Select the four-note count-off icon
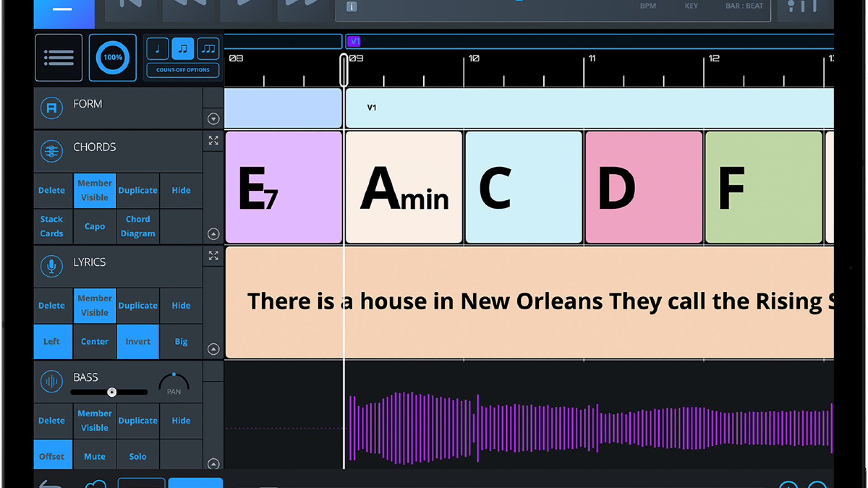868x488 pixels. (x=208, y=48)
